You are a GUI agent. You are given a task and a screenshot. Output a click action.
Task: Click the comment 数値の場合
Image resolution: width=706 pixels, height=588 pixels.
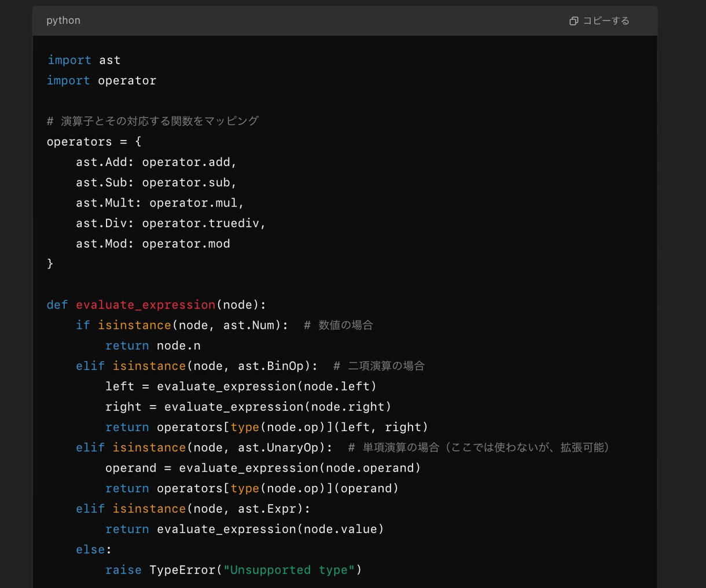click(339, 325)
